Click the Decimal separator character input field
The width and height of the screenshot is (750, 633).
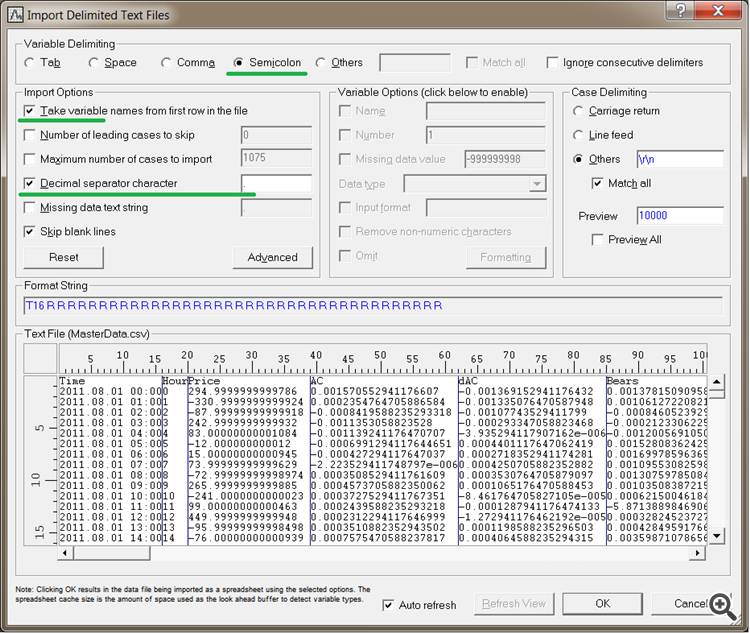[276, 183]
